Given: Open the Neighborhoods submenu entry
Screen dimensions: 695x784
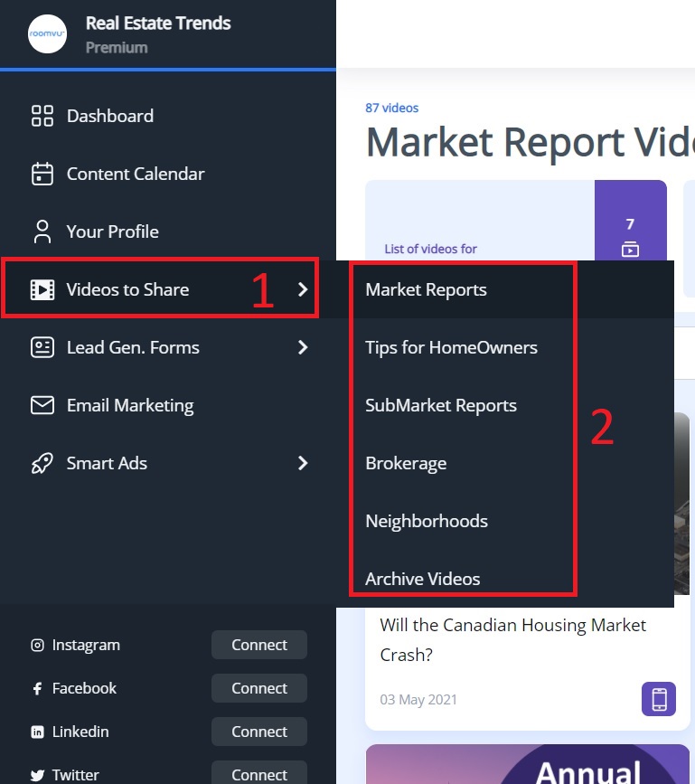Looking at the screenshot, I should 427,521.
